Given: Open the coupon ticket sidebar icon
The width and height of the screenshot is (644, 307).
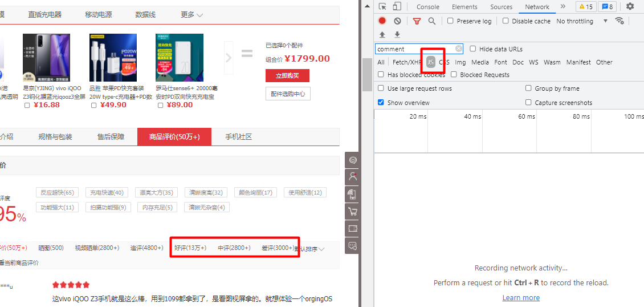Looking at the screenshot, I should click(x=353, y=229).
